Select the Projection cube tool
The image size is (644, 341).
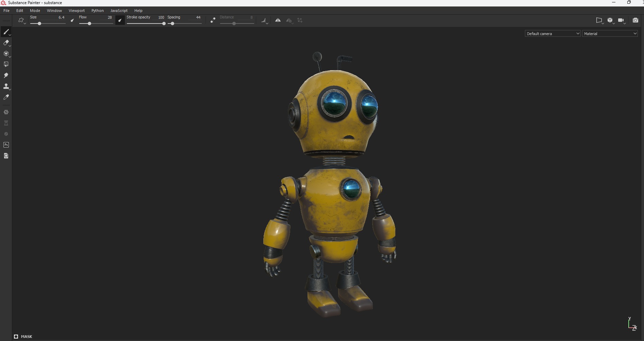point(6,53)
